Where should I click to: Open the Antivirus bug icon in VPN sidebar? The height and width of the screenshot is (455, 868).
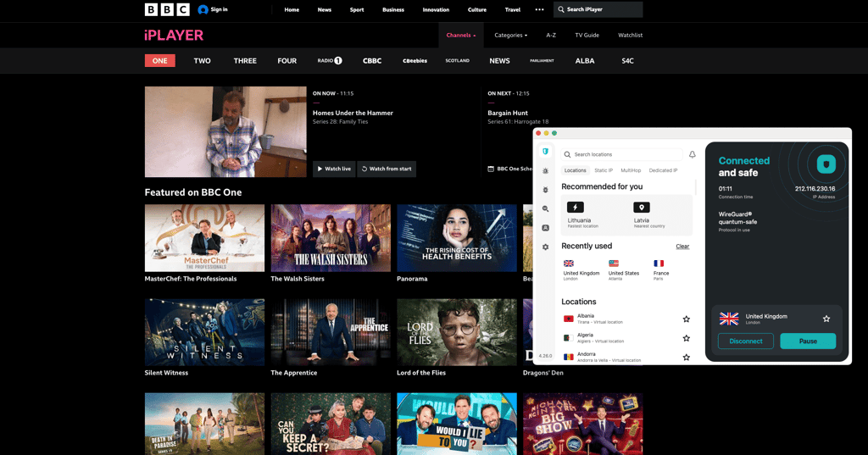pyautogui.click(x=545, y=190)
